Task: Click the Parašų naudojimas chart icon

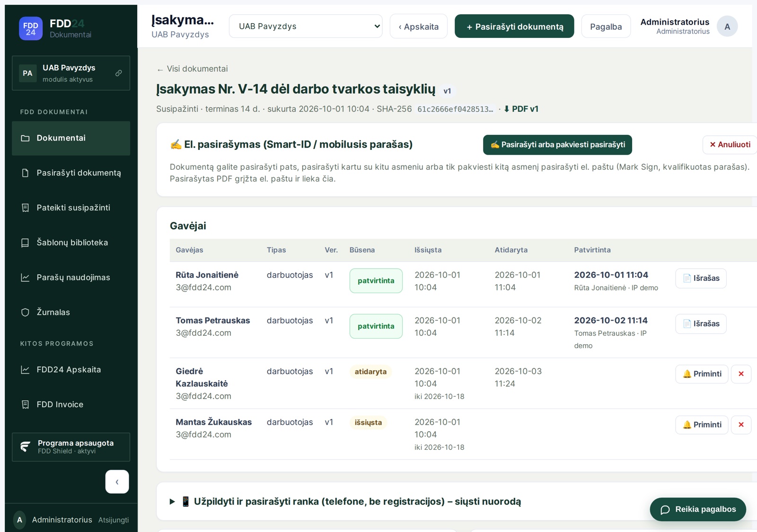Action: pyautogui.click(x=25, y=278)
